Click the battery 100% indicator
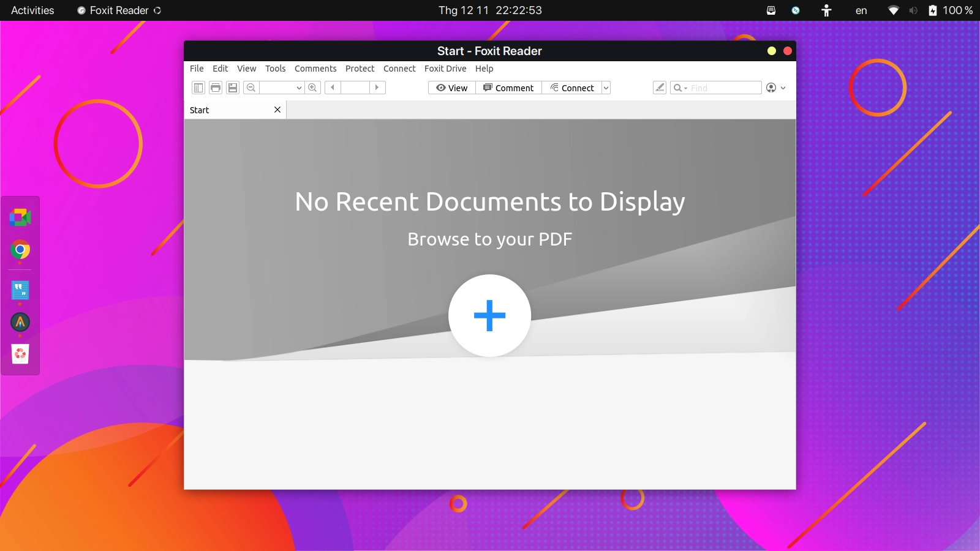This screenshot has height=551, width=980. pyautogui.click(x=951, y=10)
